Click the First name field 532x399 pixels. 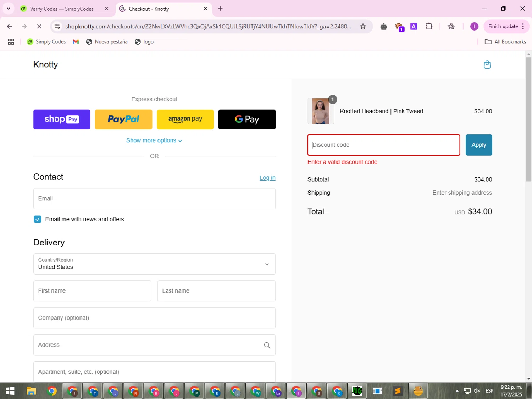point(92,291)
